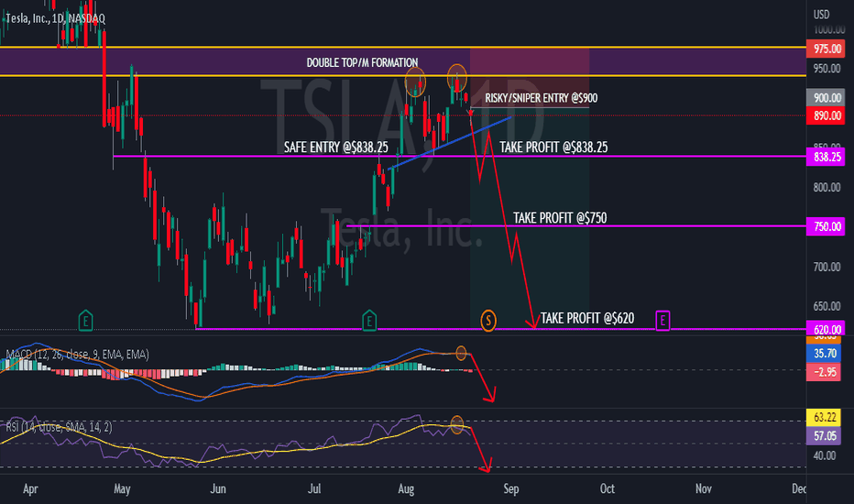This screenshot has width=854, height=504.
Task: Click the green earnings E marker in late April
Action: (85, 321)
